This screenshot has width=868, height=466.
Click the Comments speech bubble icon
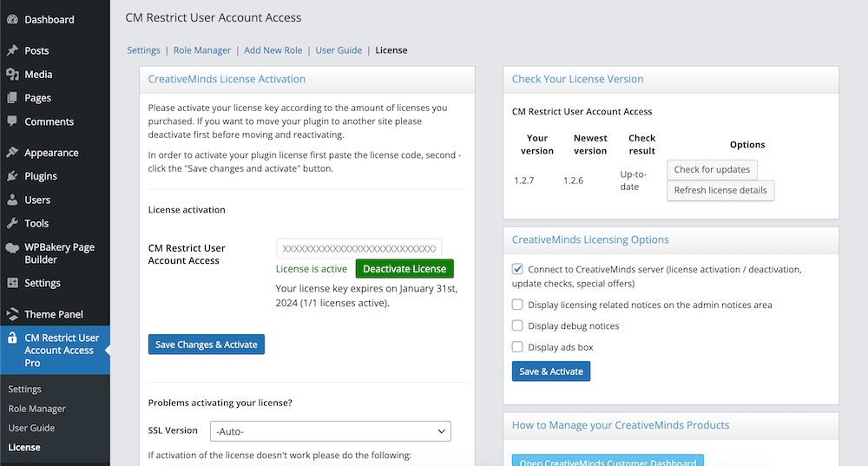[x=12, y=121]
